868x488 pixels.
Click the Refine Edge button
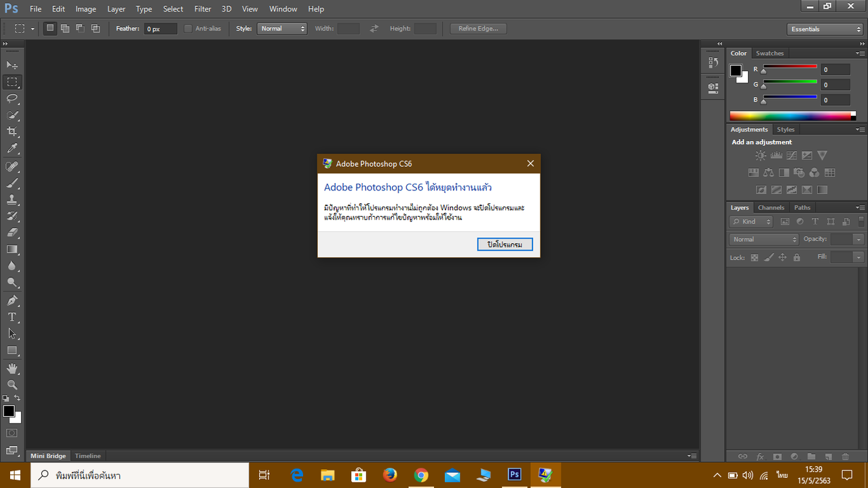[x=478, y=28]
